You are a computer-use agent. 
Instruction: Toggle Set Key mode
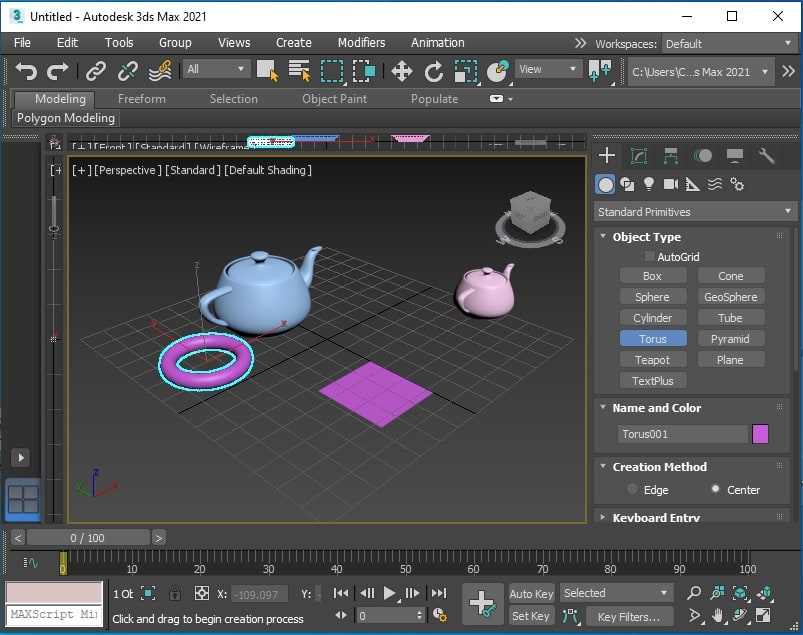[531, 616]
